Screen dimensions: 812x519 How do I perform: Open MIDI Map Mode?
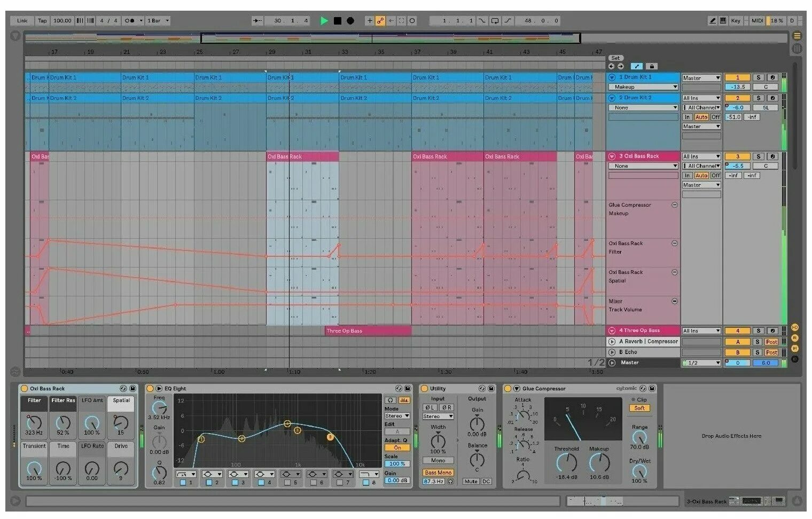[757, 21]
